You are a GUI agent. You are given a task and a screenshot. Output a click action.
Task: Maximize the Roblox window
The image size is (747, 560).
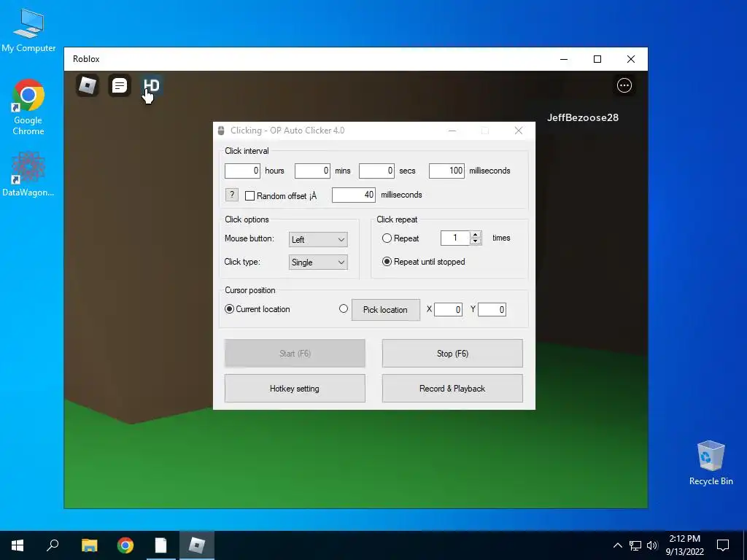click(597, 59)
